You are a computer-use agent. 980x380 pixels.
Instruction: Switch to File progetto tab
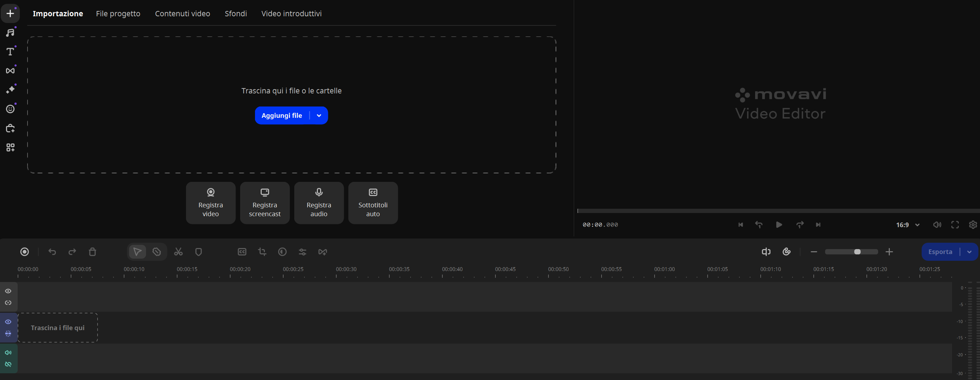point(118,14)
